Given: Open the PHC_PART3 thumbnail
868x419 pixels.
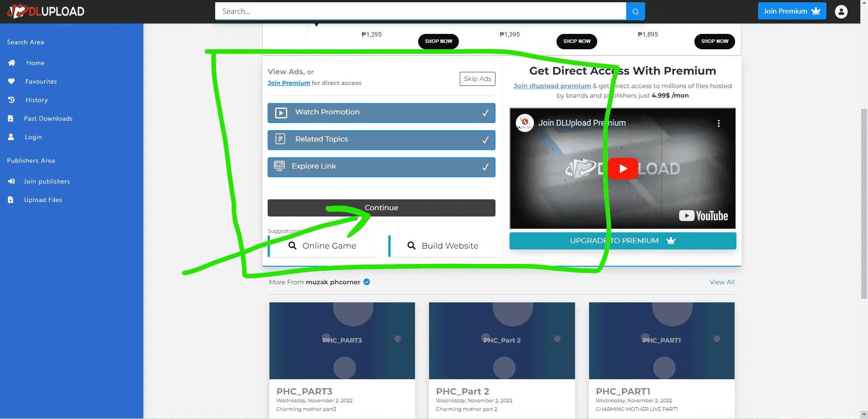Looking at the screenshot, I should coord(342,341).
